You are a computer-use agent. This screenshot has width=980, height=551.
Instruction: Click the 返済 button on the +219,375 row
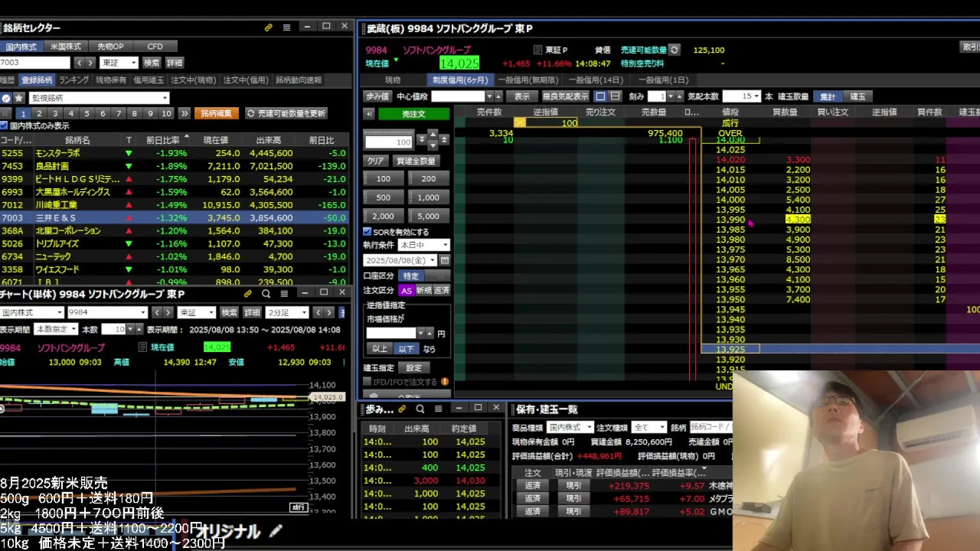(x=532, y=485)
